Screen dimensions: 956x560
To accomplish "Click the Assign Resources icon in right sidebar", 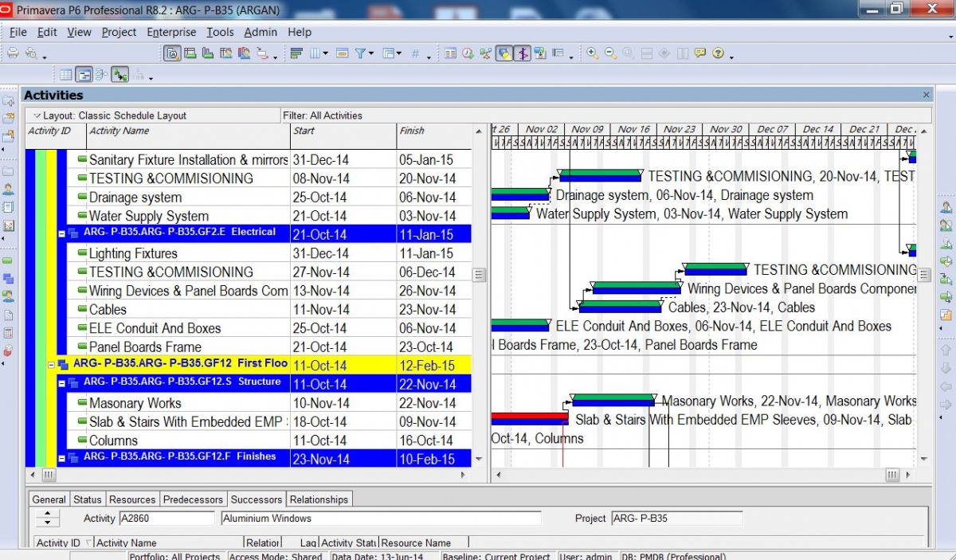I will coord(946,207).
